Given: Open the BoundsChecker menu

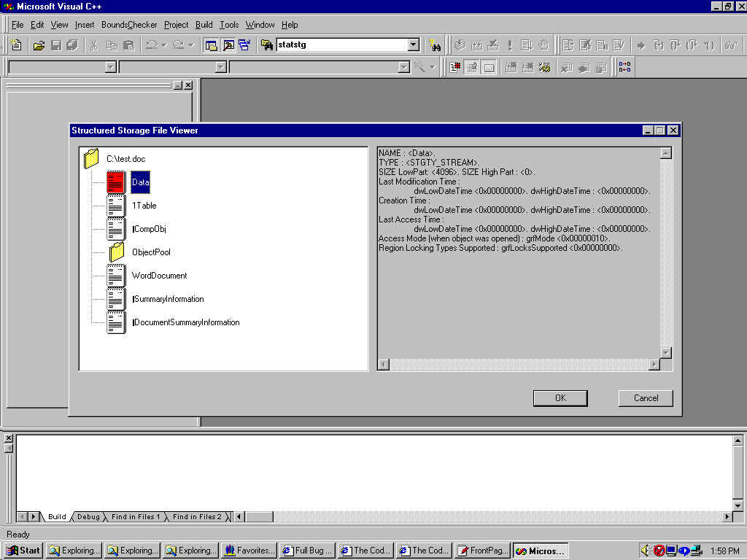Looking at the screenshot, I should click(x=129, y=25).
